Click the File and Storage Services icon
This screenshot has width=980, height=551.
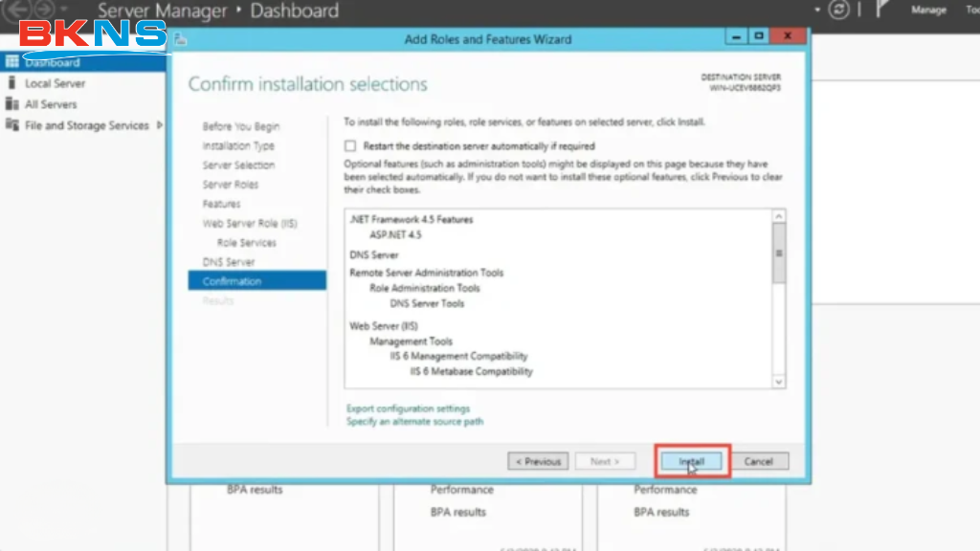12,125
